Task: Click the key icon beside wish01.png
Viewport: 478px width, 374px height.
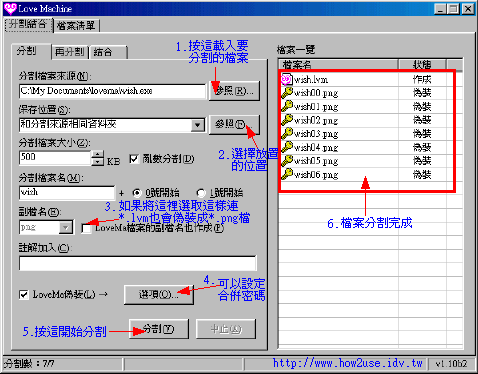Action: [286, 106]
